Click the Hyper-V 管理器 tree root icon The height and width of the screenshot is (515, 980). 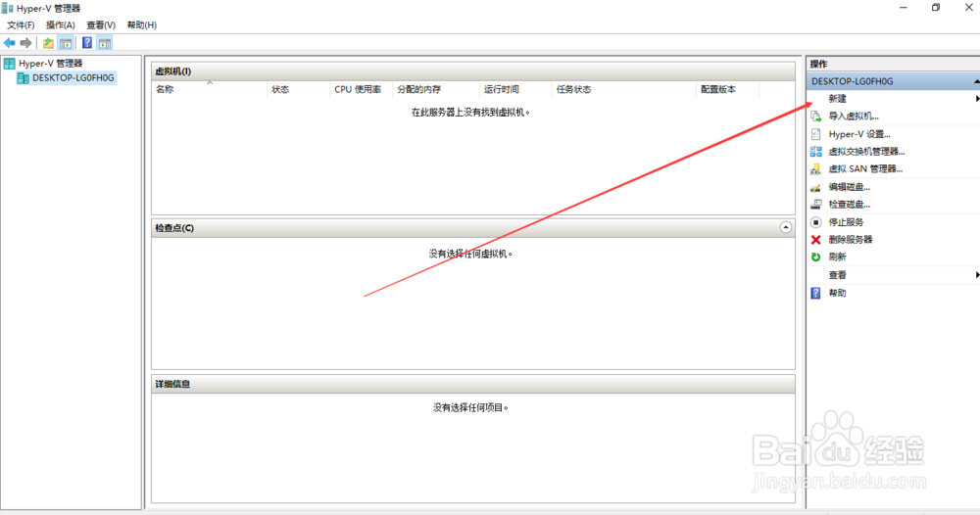pyautogui.click(x=10, y=63)
